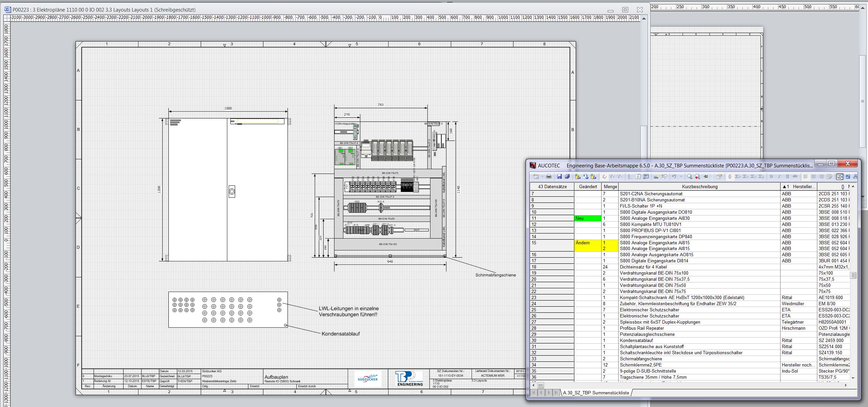This screenshot has width=868, height=407.
Task: Click the save all (multiple disks) icon
Action: coord(567,177)
